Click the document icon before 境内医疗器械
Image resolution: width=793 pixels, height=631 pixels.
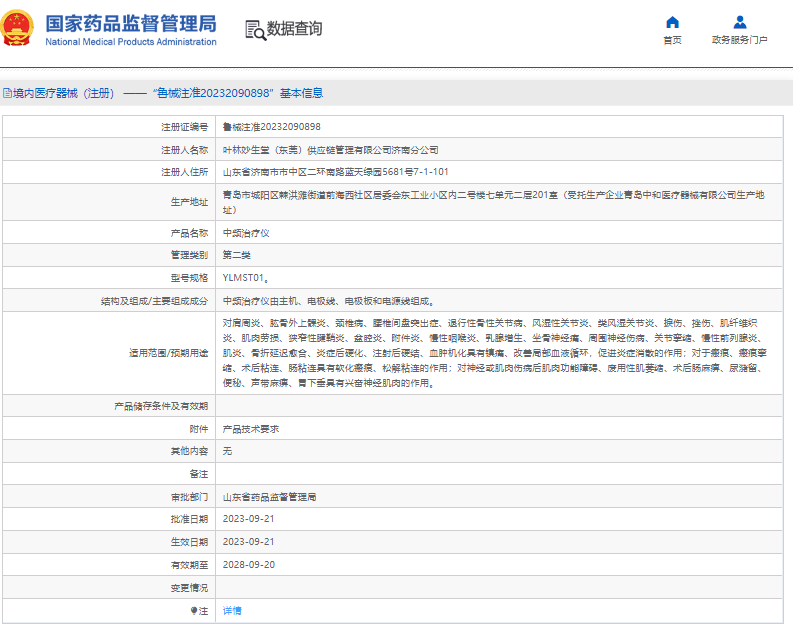7,93
